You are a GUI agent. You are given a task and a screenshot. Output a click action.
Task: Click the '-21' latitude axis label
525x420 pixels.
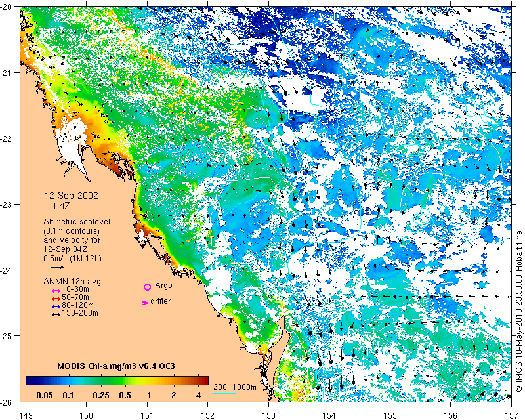coord(7,73)
